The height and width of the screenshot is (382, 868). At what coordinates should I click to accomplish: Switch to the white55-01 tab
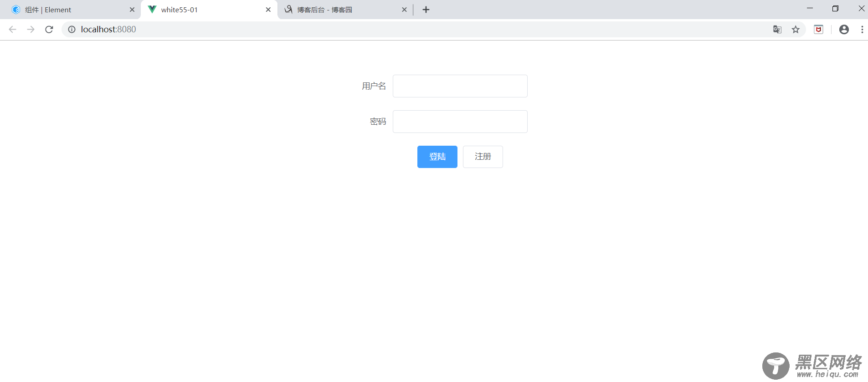coord(209,10)
